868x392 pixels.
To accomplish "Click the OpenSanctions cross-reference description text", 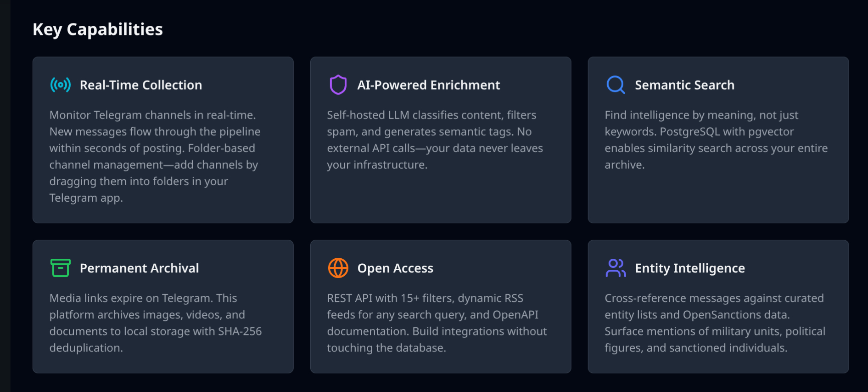I will click(x=715, y=323).
